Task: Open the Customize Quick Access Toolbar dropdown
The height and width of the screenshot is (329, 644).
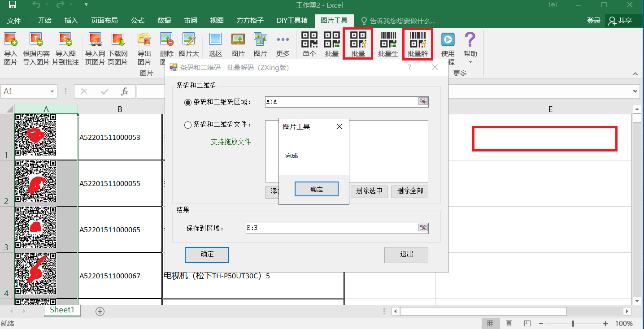Action: click(x=86, y=5)
